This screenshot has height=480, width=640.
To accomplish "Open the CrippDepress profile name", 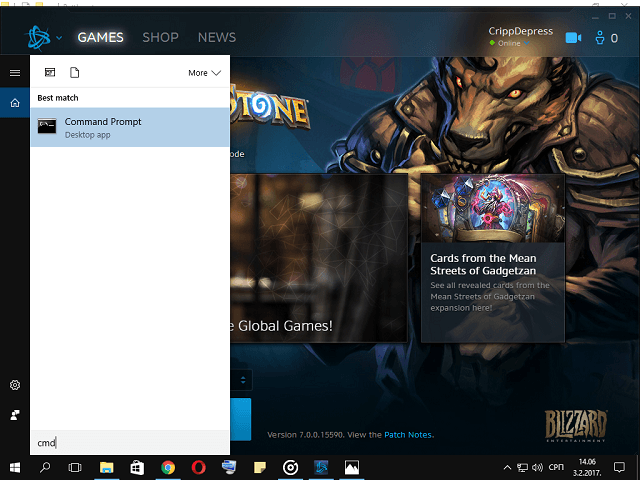I will (520, 31).
